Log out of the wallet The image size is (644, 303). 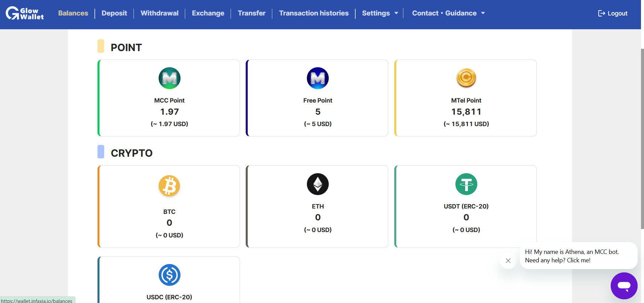pyautogui.click(x=613, y=13)
